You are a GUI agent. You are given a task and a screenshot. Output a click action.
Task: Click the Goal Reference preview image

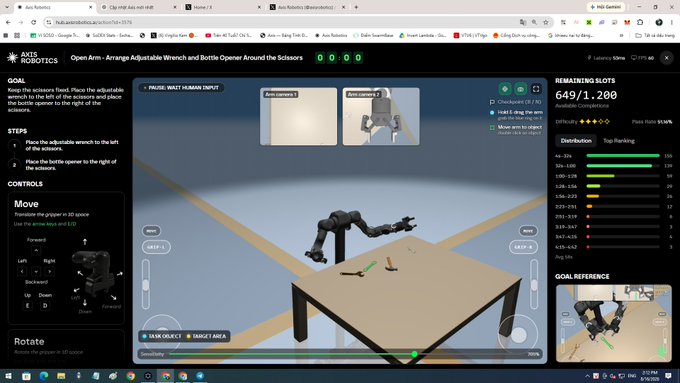pyautogui.click(x=613, y=324)
